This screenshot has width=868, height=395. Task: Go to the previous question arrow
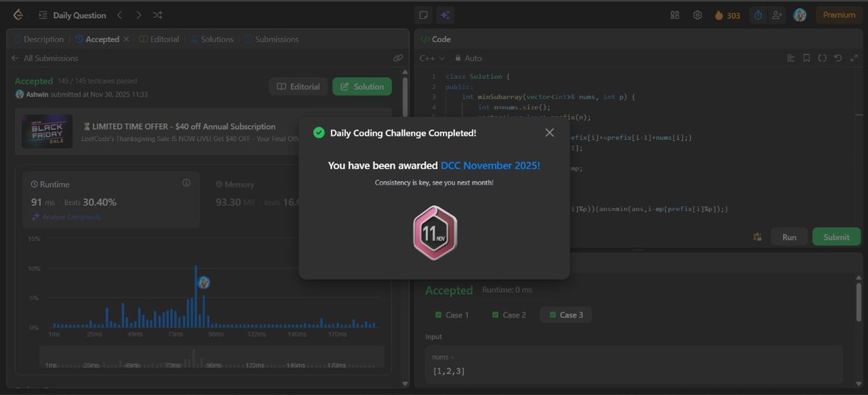click(120, 14)
